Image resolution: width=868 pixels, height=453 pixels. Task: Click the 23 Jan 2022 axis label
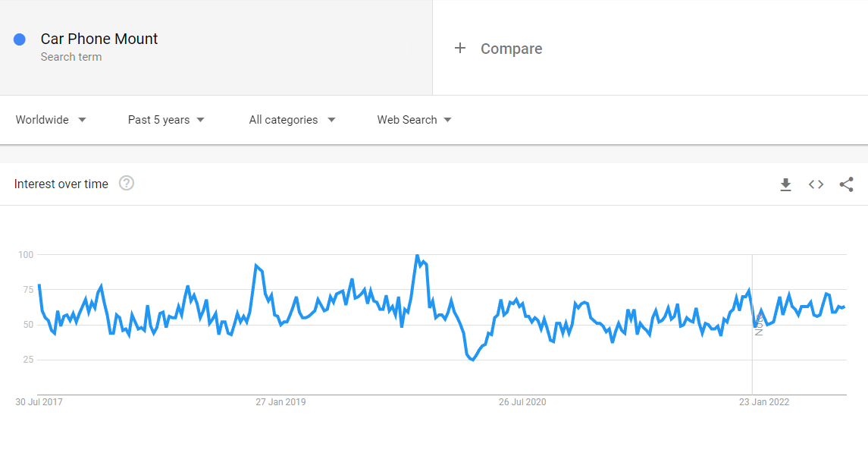coord(764,402)
